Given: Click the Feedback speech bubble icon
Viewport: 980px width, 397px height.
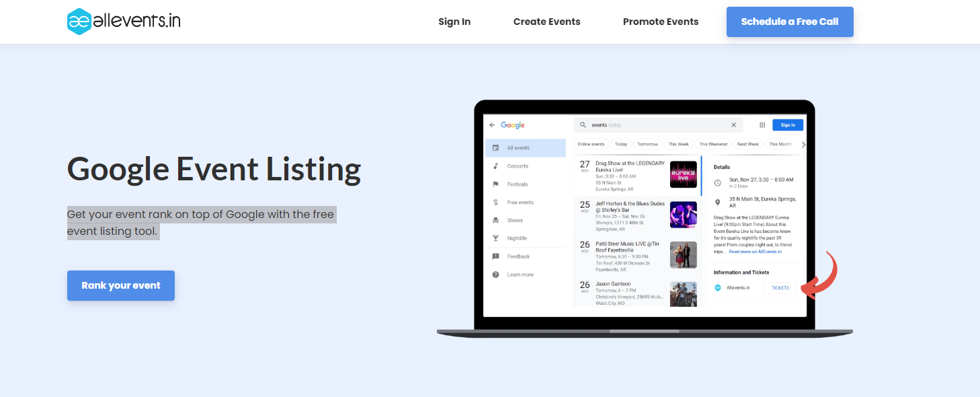Looking at the screenshot, I should [495, 257].
